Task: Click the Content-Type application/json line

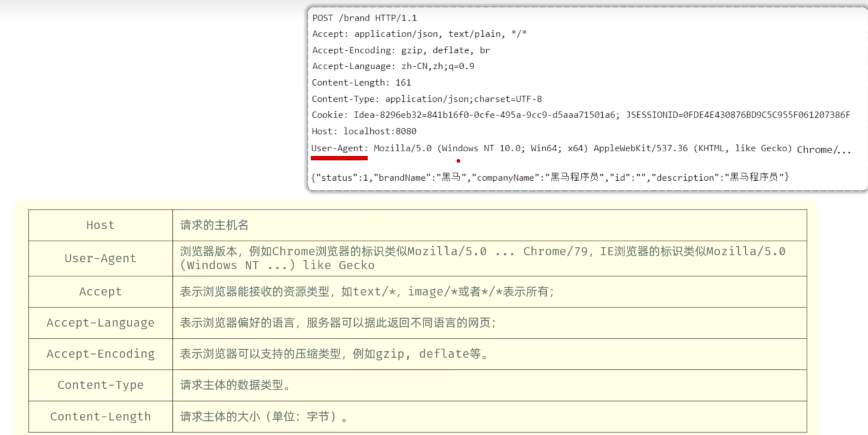Action: [427, 99]
